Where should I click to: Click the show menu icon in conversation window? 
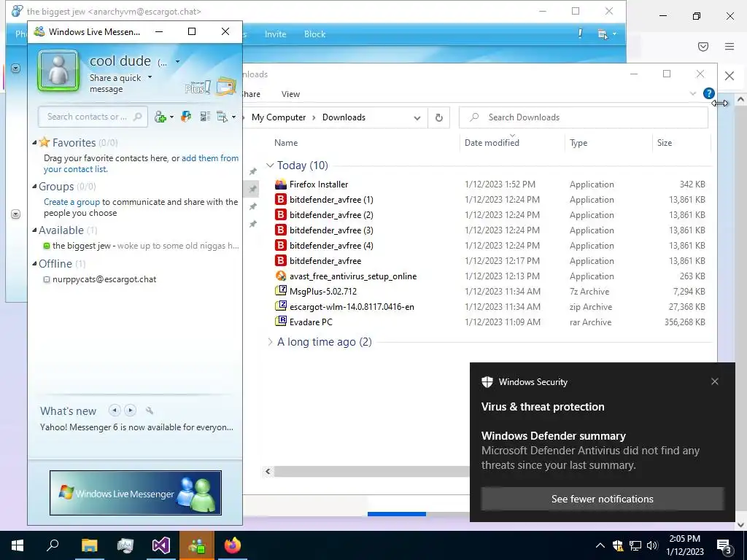603,34
